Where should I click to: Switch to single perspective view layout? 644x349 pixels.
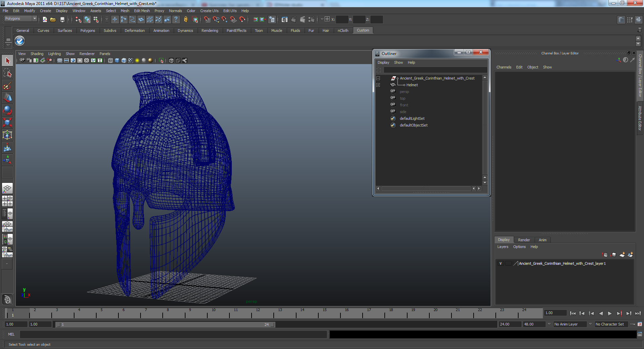point(7,188)
